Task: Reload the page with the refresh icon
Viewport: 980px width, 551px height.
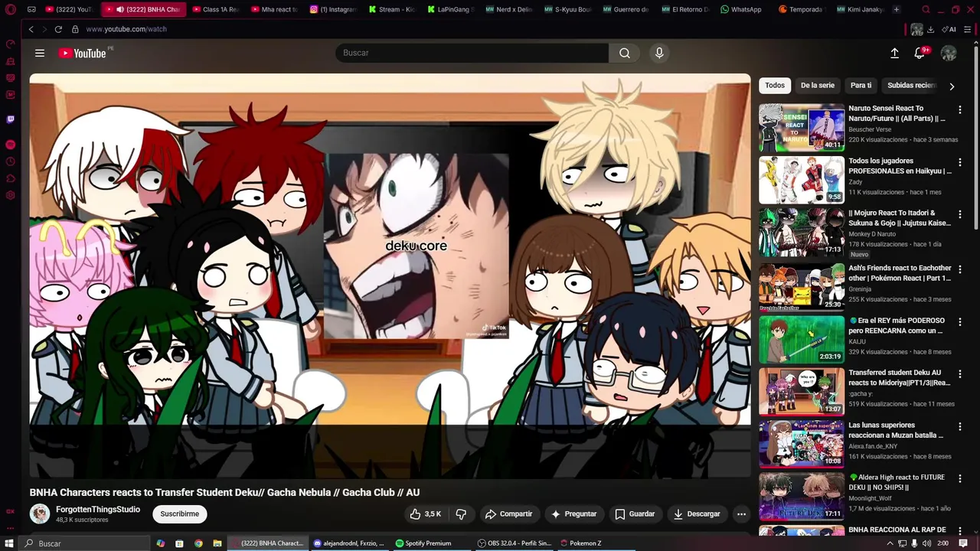Action: click(58, 29)
